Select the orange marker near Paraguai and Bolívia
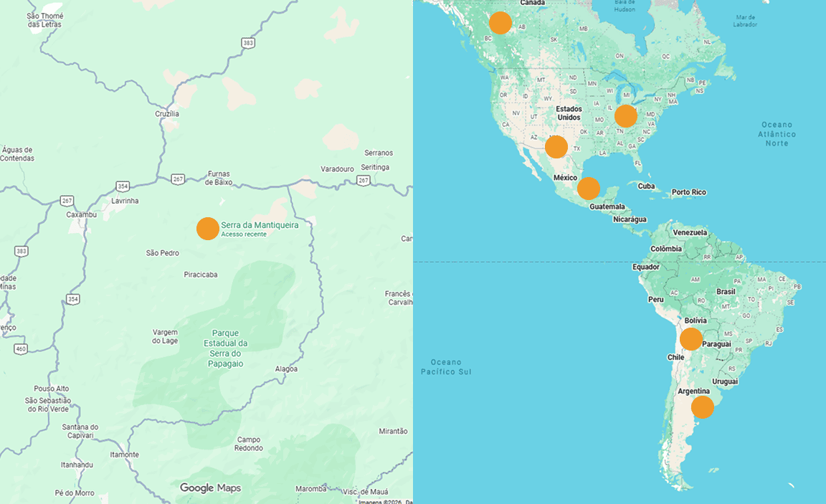The height and width of the screenshot is (504, 826). coord(690,339)
